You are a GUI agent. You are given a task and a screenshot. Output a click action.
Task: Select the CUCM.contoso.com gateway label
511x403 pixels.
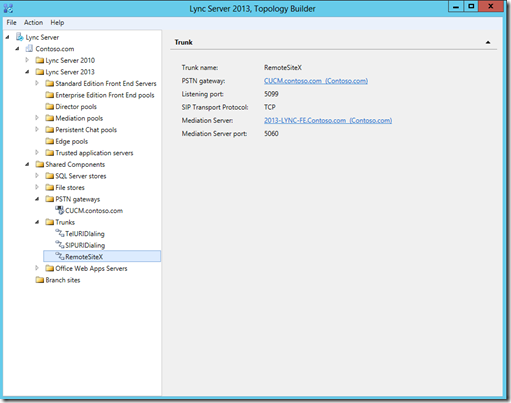(94, 211)
